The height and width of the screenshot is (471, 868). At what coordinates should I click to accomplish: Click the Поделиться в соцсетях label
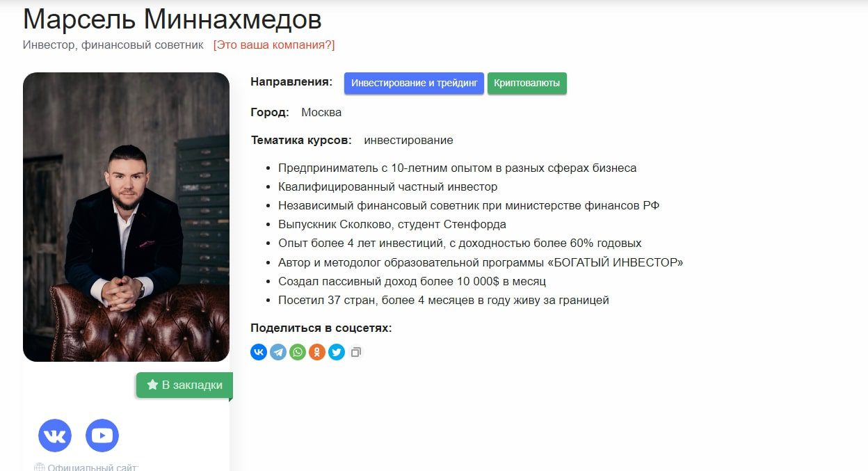(x=321, y=328)
